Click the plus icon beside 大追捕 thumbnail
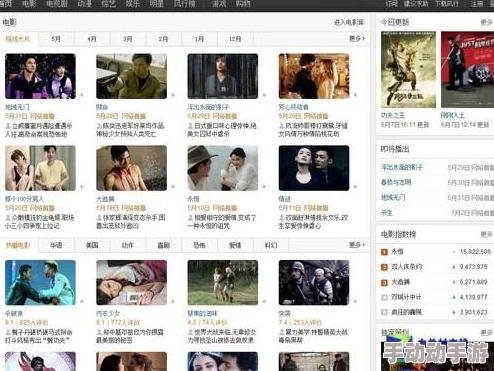Screen dimensions: 494x371 (x=173, y=187)
